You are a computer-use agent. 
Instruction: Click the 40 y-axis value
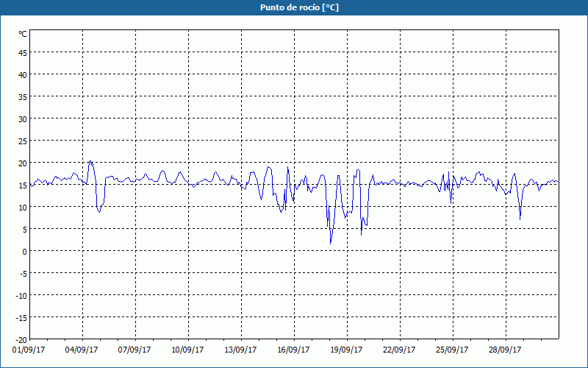(23, 75)
